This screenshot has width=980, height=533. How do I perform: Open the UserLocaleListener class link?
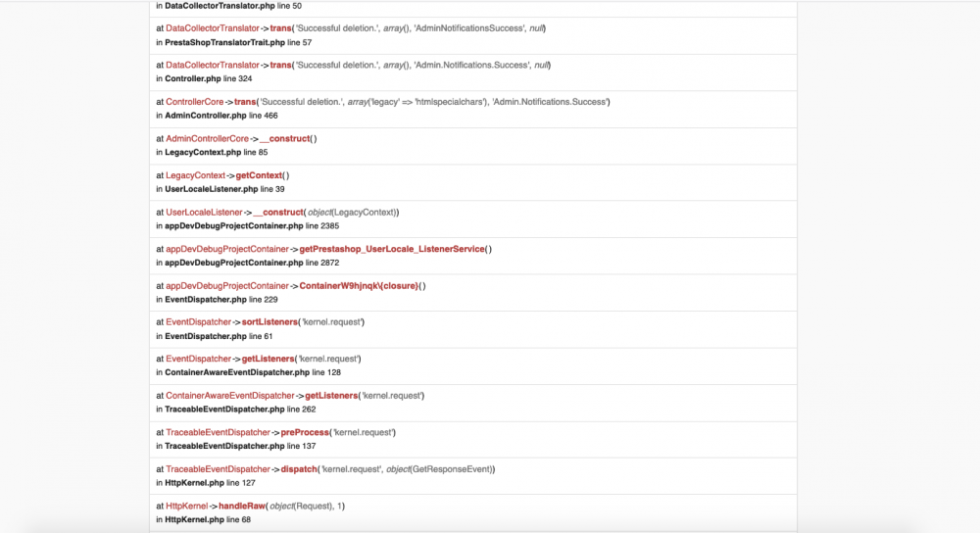[204, 213]
